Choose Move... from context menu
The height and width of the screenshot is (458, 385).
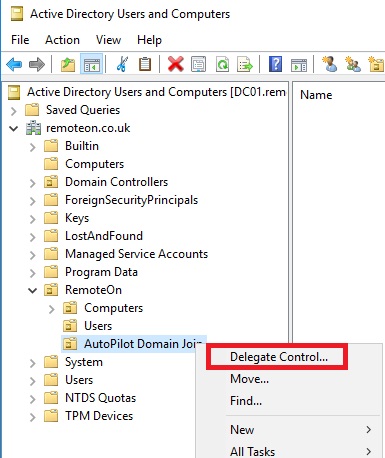(249, 379)
